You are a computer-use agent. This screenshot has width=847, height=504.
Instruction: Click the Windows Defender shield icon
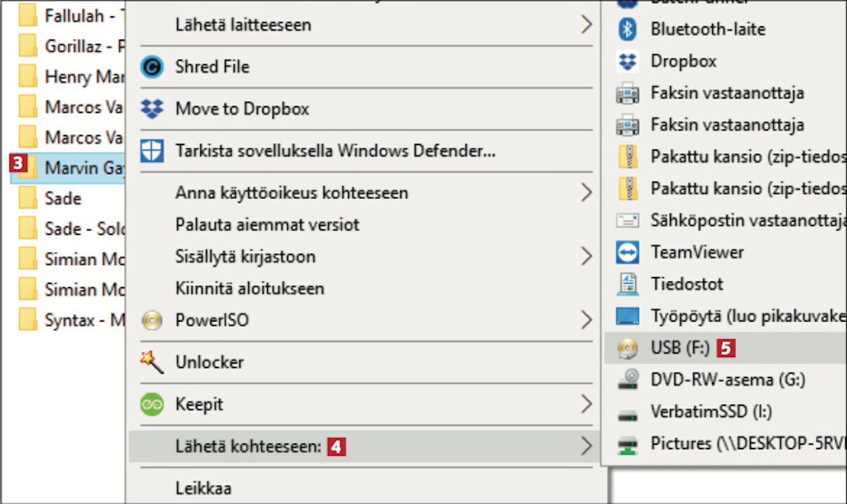152,151
